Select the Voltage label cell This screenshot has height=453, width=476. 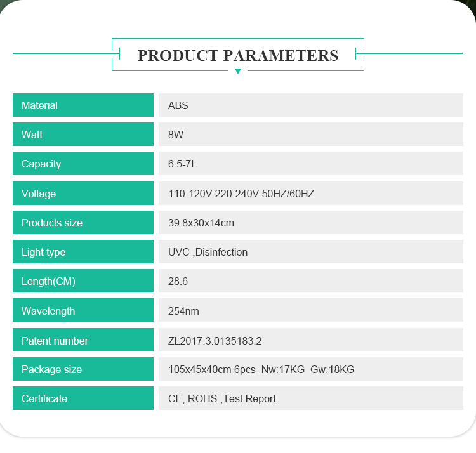click(x=83, y=194)
